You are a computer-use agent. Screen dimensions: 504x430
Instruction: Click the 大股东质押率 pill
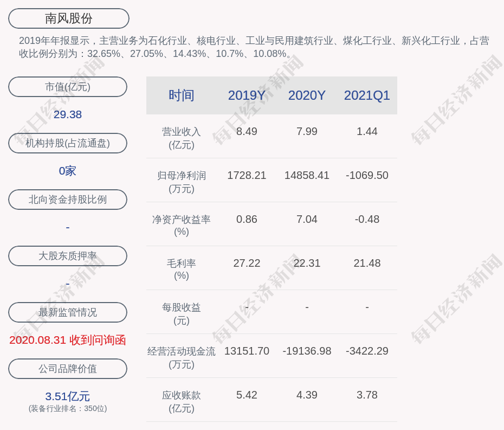[x=68, y=256]
